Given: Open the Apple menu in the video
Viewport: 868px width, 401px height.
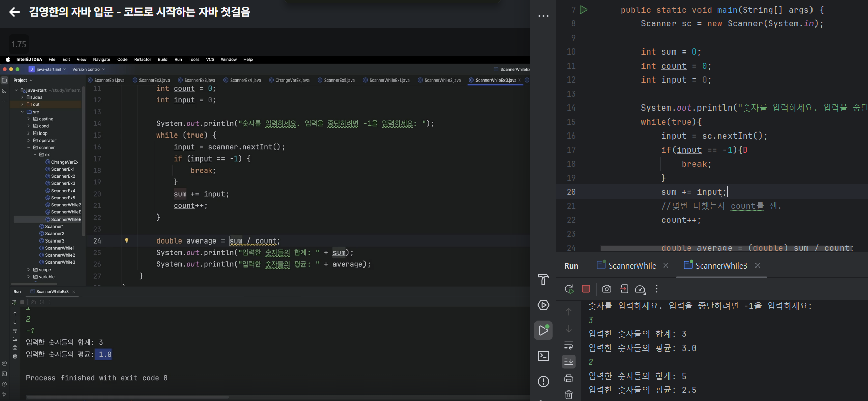Looking at the screenshot, I should tap(8, 59).
